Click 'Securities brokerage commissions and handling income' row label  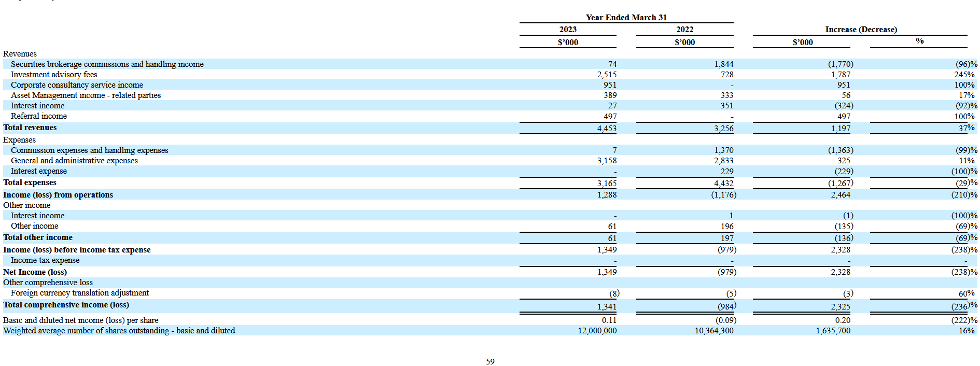[x=107, y=64]
